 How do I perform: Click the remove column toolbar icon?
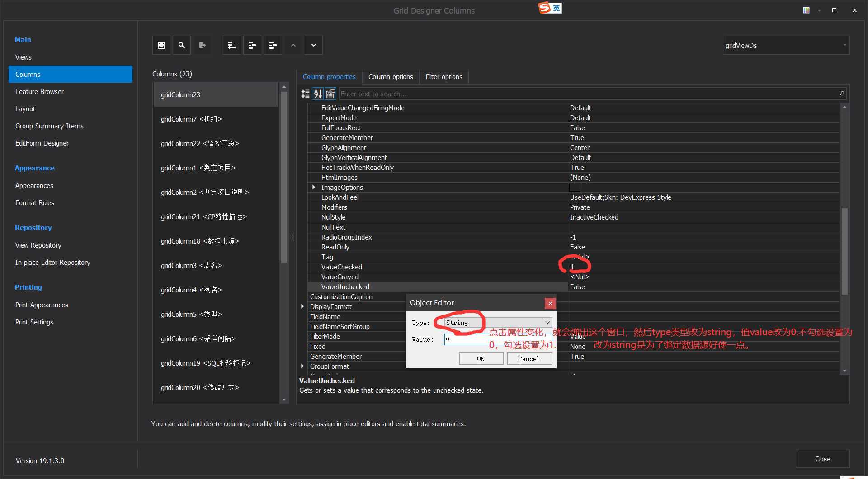point(273,45)
